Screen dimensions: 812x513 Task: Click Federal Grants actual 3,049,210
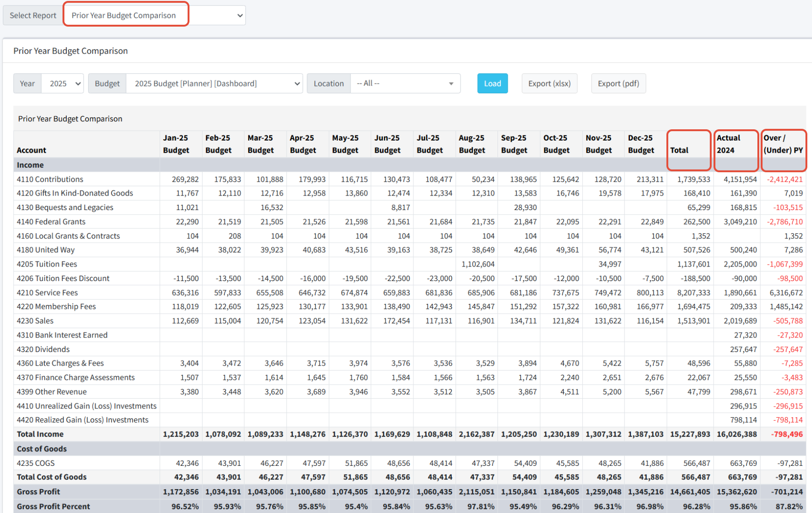tap(741, 222)
